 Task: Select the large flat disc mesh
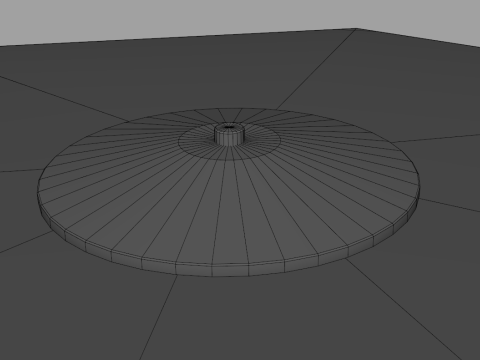pyautogui.click(x=228, y=192)
